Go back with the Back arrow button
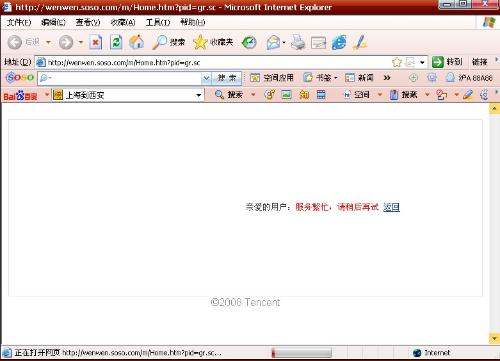This screenshot has height=361, width=500. point(15,42)
